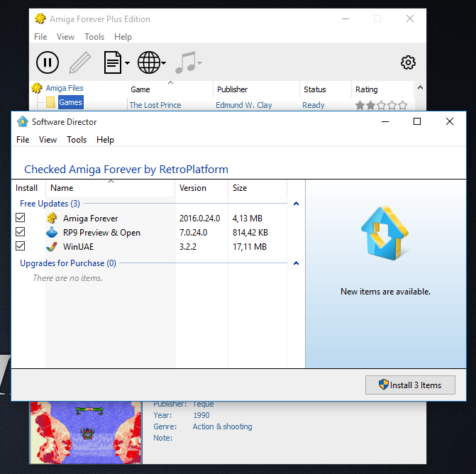Image resolution: width=476 pixels, height=474 pixels.
Task: Uncheck the RP9 Preview & Open checkbox
Action: pos(21,232)
